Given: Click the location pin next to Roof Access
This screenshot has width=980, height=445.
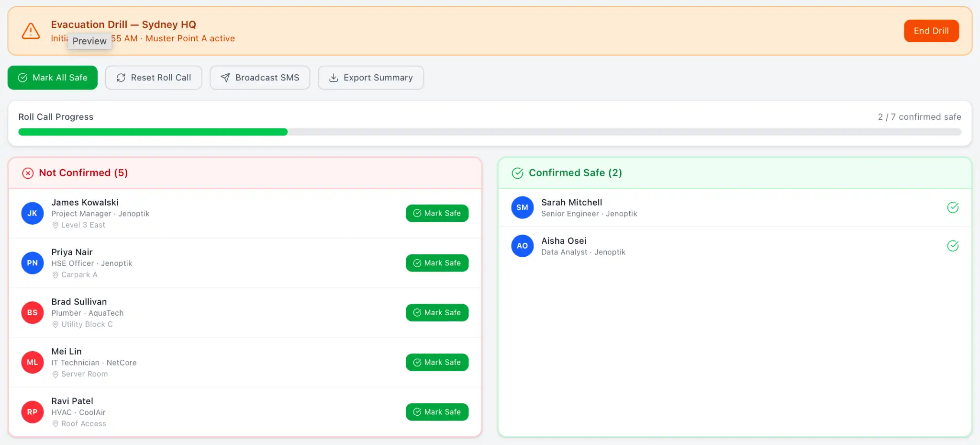Looking at the screenshot, I should (x=56, y=424).
